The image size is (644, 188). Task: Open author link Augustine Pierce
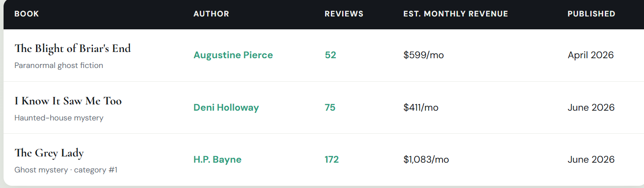[x=233, y=55]
